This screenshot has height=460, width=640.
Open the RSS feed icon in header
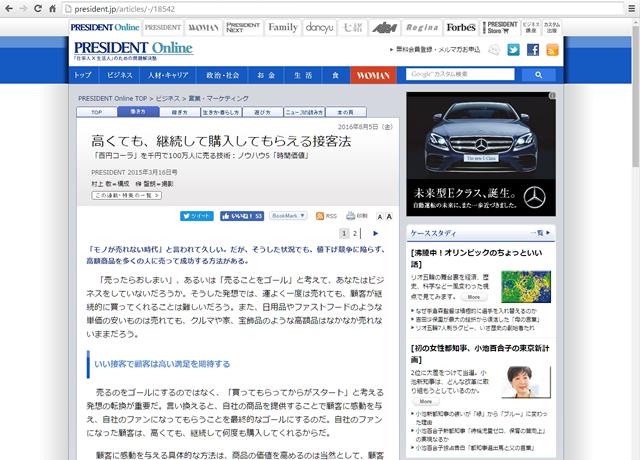coord(551,49)
